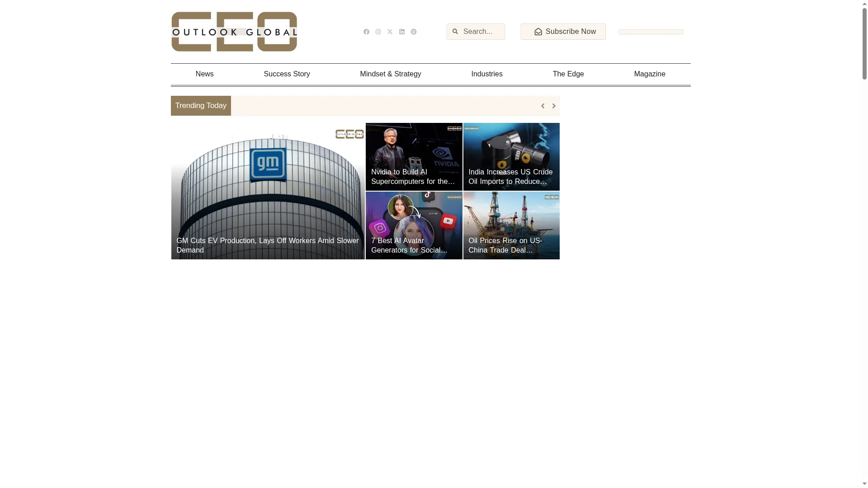Open the Success Story menu

[287, 74]
